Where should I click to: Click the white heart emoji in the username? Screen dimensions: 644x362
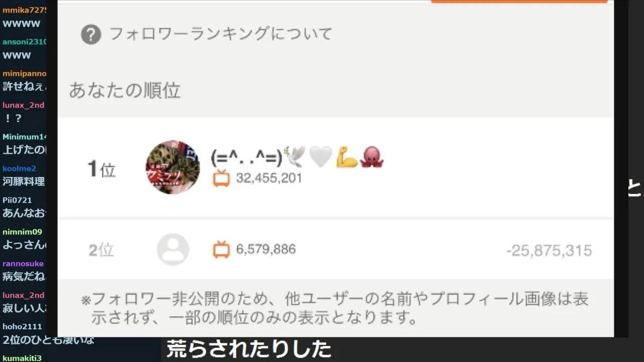pos(320,157)
